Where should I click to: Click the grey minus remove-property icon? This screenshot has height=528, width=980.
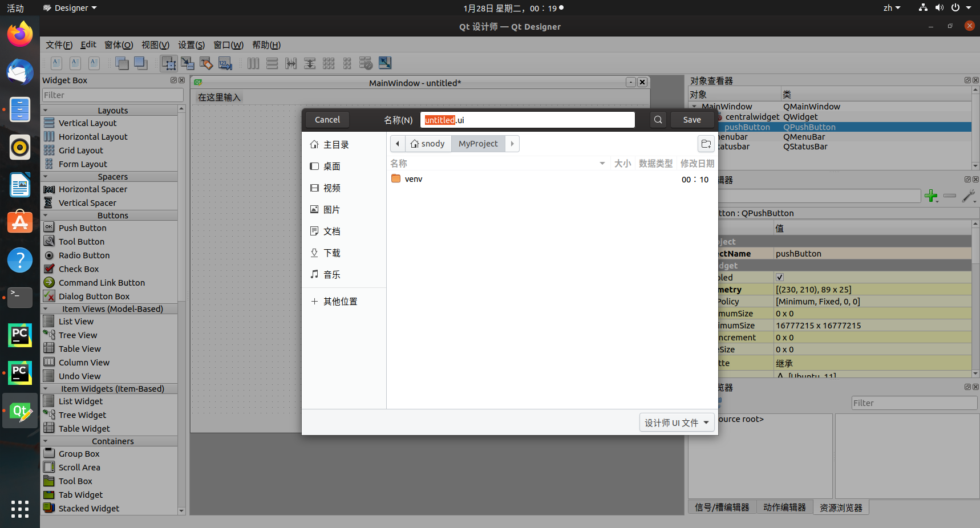950,196
